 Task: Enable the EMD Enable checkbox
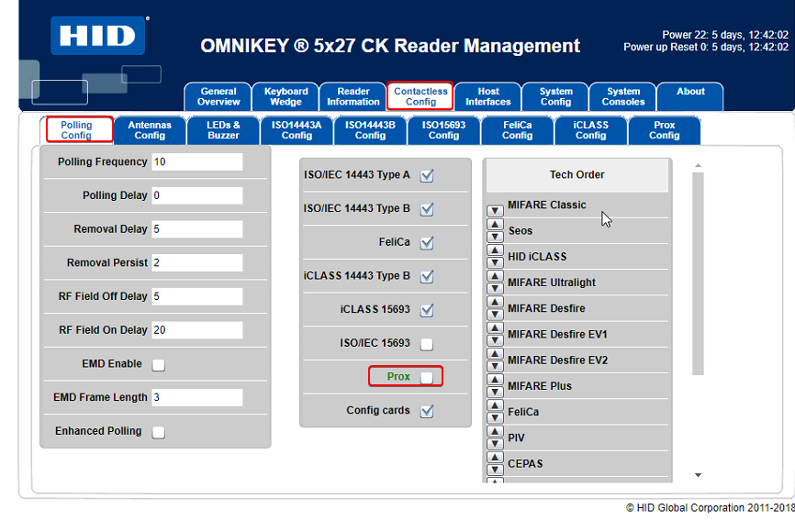(159, 365)
